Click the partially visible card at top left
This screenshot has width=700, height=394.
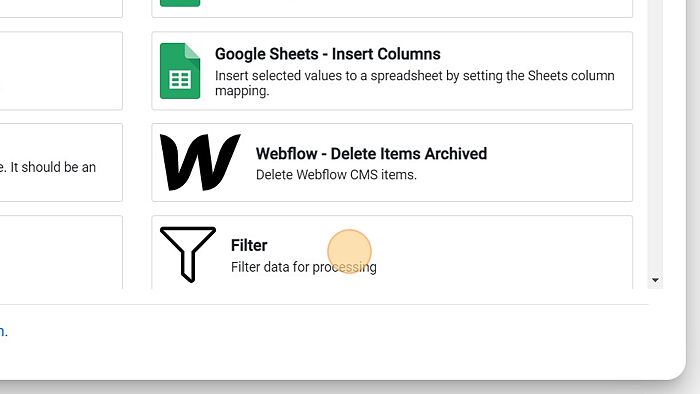coord(61,8)
